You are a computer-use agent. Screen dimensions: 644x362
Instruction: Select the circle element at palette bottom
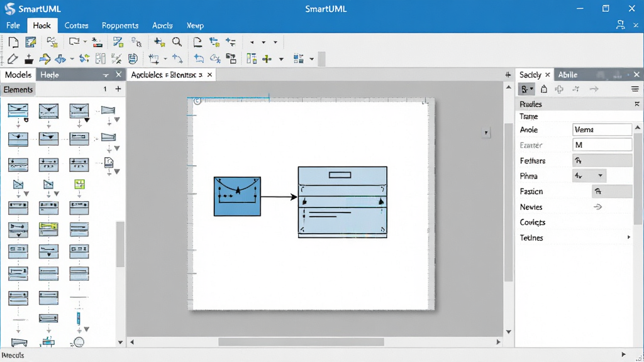pyautogui.click(x=77, y=342)
